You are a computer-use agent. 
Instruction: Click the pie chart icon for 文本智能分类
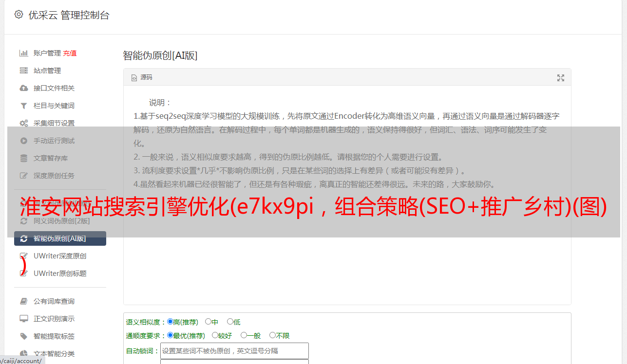[x=23, y=354]
